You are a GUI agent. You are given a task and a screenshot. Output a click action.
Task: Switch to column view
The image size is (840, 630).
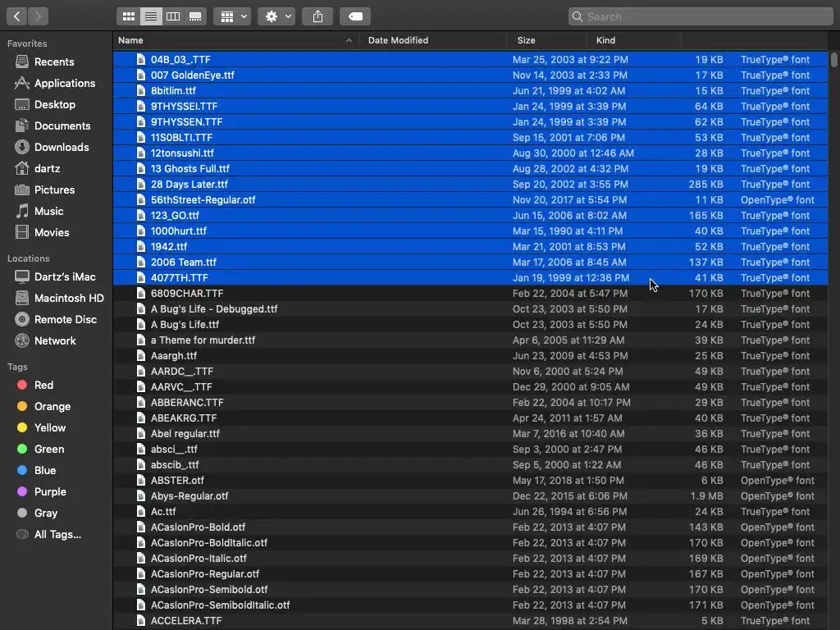[x=173, y=16]
